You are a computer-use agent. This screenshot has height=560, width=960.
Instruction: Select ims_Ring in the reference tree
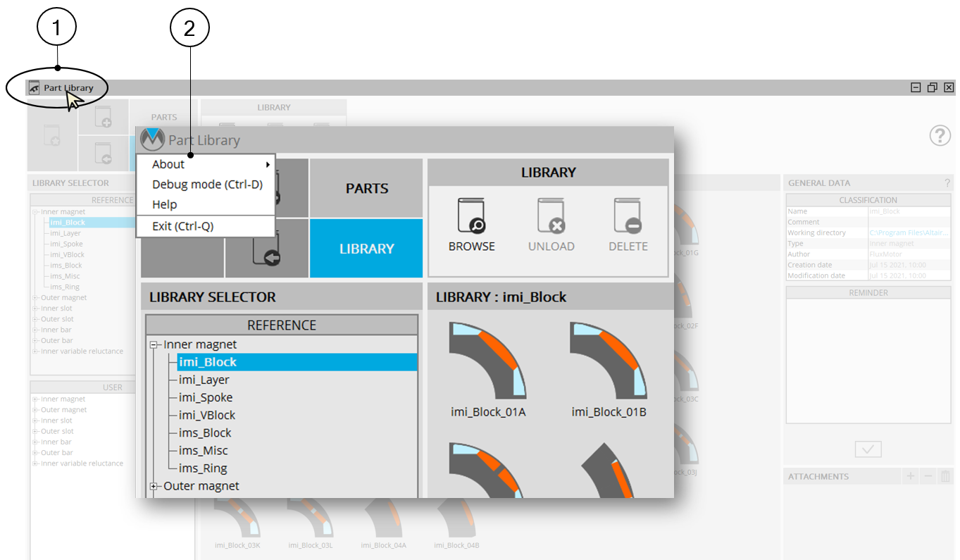coord(203,468)
